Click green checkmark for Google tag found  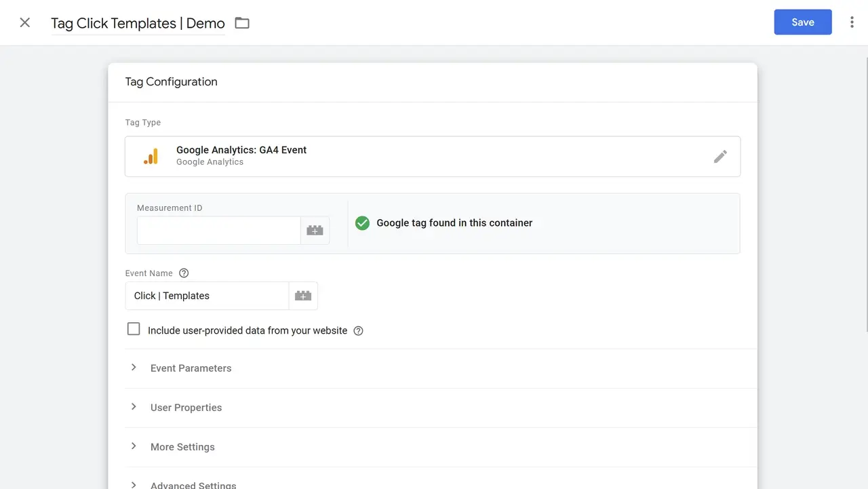click(x=363, y=223)
